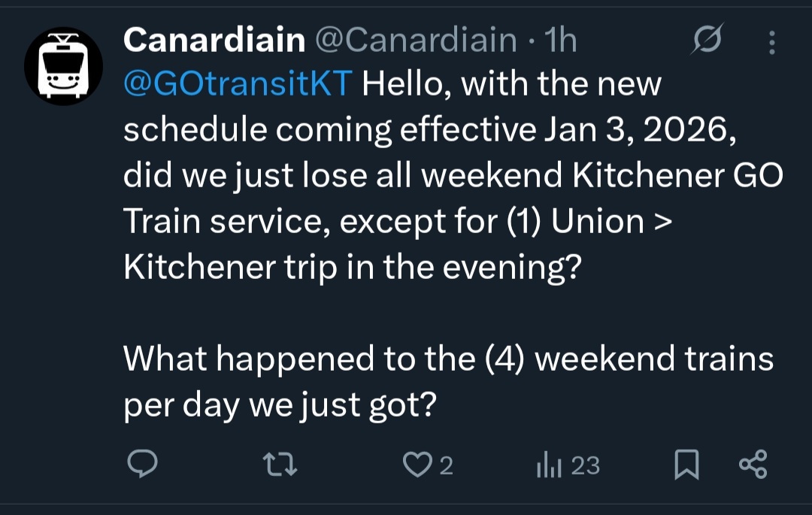Like the tweet with the heart icon
This screenshot has width=812, height=515.
pos(416,466)
